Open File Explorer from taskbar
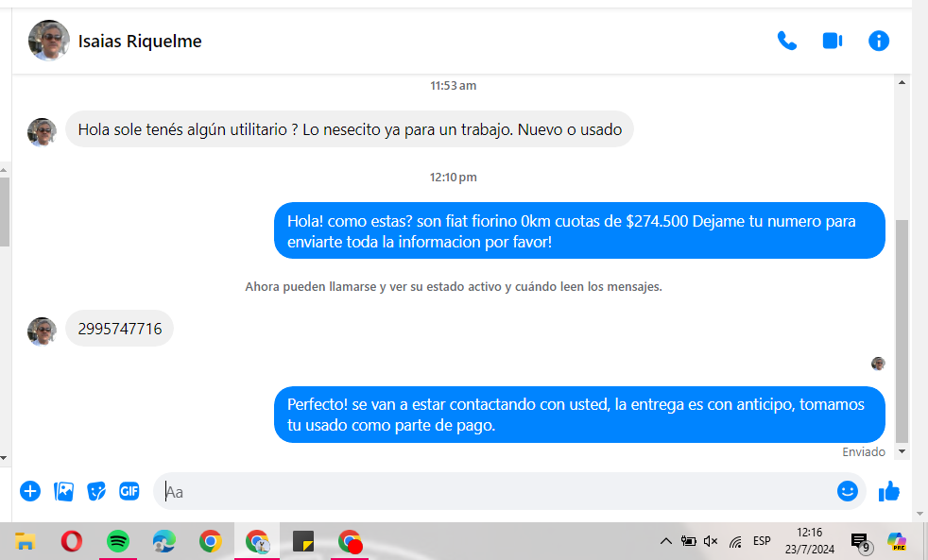This screenshot has width=928, height=560. (x=26, y=541)
